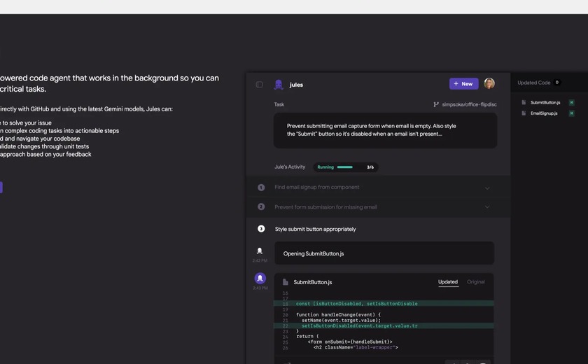The height and width of the screenshot is (364, 588).
Task: Click the Find email signup from component text
Action: pyautogui.click(x=317, y=187)
